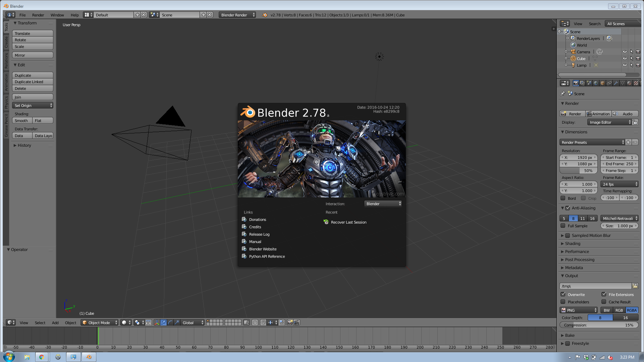The width and height of the screenshot is (644, 362).
Task: Open the Material properties tab sphere icon
Action: click(x=630, y=83)
